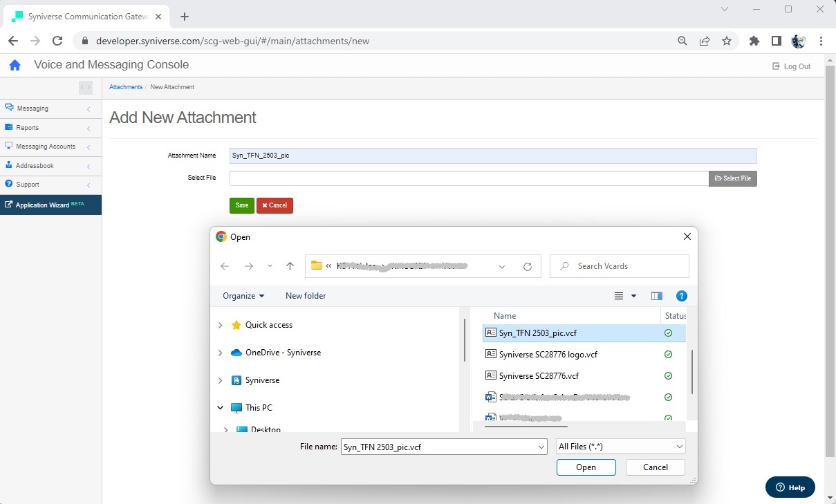Refresh the folder listing in the Open dialog
The image size is (836, 504).
pyautogui.click(x=528, y=266)
